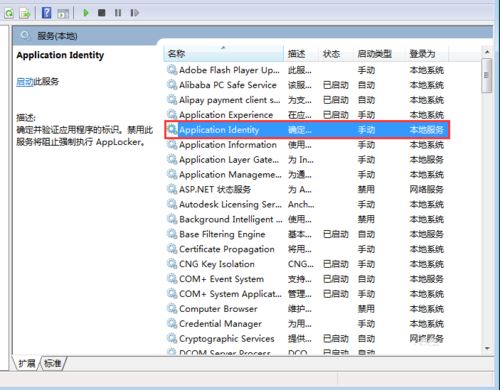Click gear icon beside Certificate Propagation

tap(172, 249)
